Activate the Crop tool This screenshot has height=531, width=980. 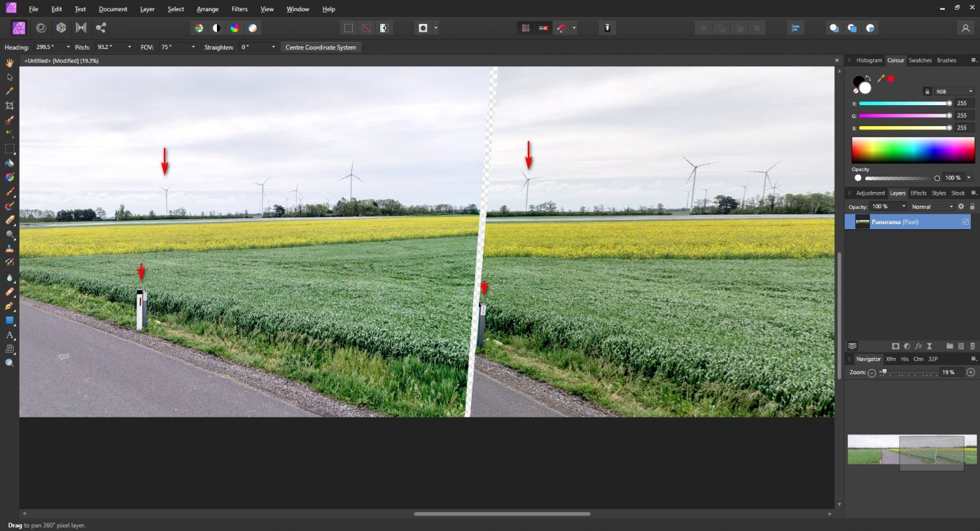[10, 105]
